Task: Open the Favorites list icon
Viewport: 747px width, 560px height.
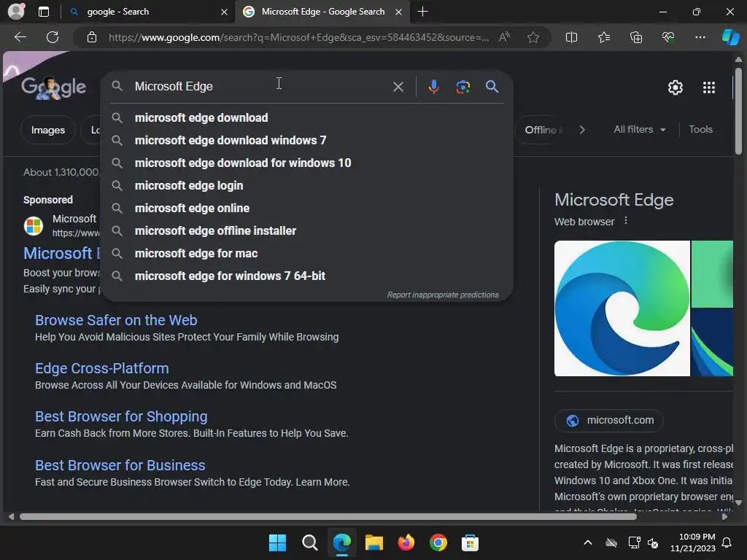Action: pos(603,37)
